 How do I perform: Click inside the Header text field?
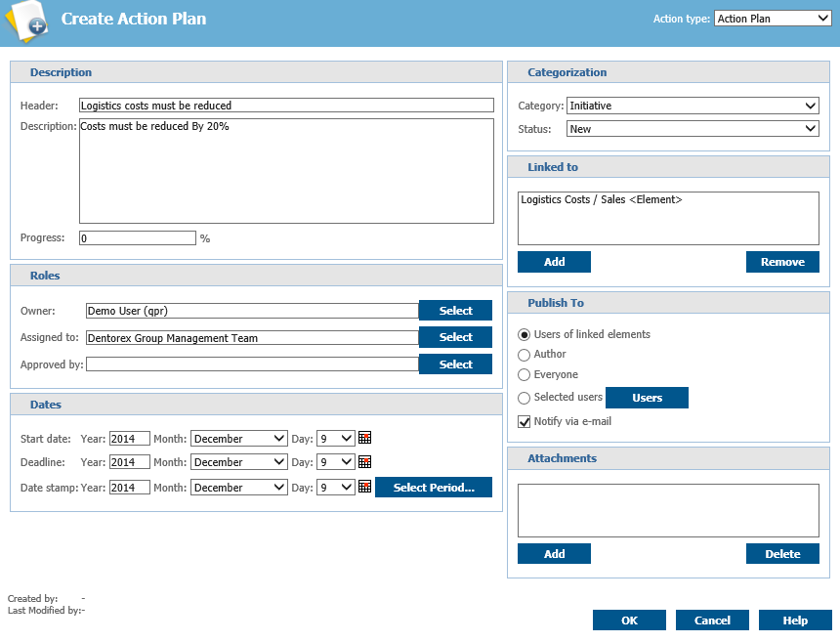283,105
